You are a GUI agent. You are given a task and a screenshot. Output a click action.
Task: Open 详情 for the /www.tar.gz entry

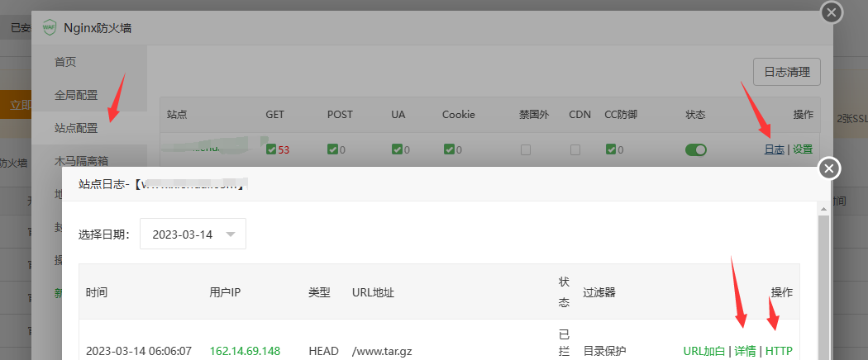[x=745, y=351]
